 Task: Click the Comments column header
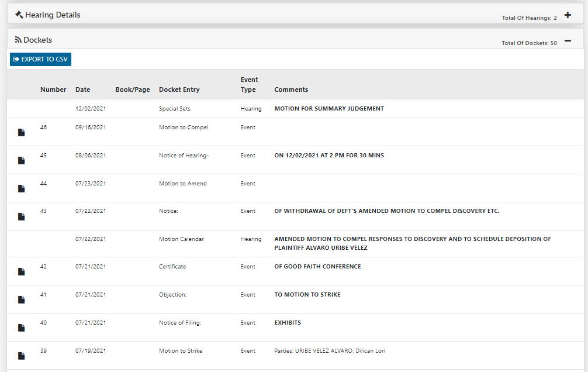(291, 89)
